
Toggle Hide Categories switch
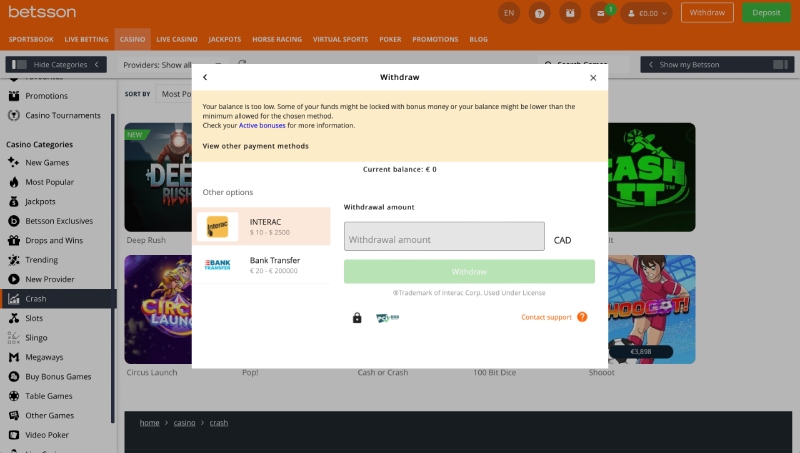coord(19,64)
